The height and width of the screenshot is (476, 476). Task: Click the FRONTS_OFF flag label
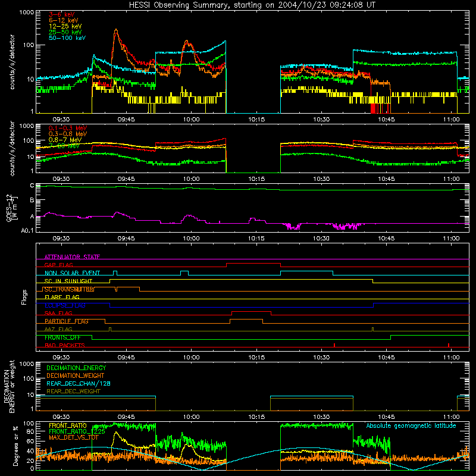click(62, 337)
